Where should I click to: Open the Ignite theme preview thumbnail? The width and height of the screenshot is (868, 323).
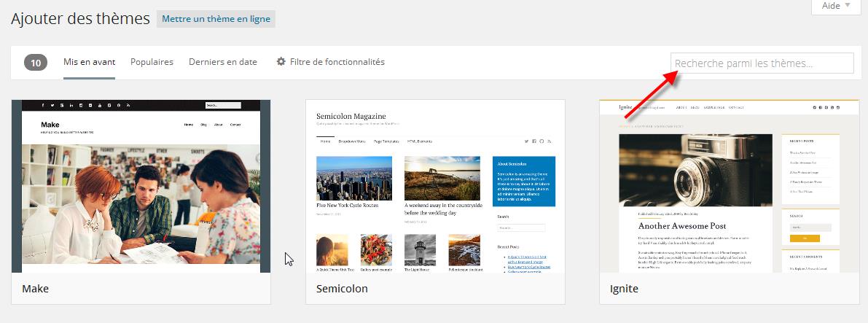(x=729, y=186)
